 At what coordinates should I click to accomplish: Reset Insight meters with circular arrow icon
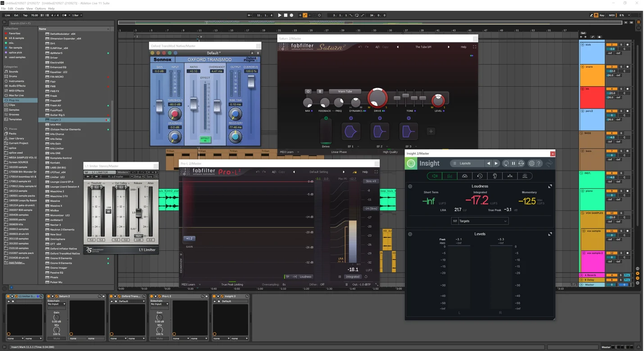(x=506, y=164)
